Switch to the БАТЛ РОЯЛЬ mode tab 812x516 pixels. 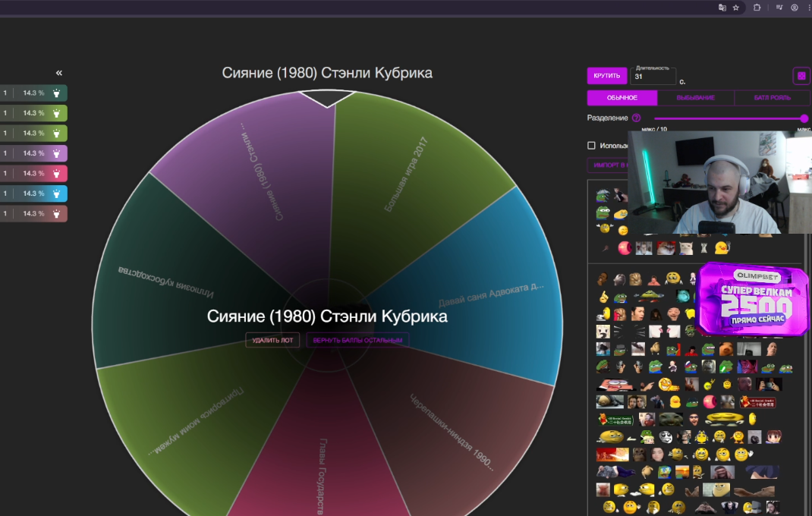click(772, 97)
